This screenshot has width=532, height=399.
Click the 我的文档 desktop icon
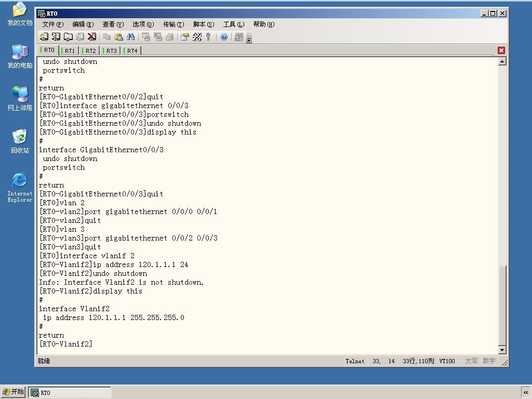pos(20,14)
